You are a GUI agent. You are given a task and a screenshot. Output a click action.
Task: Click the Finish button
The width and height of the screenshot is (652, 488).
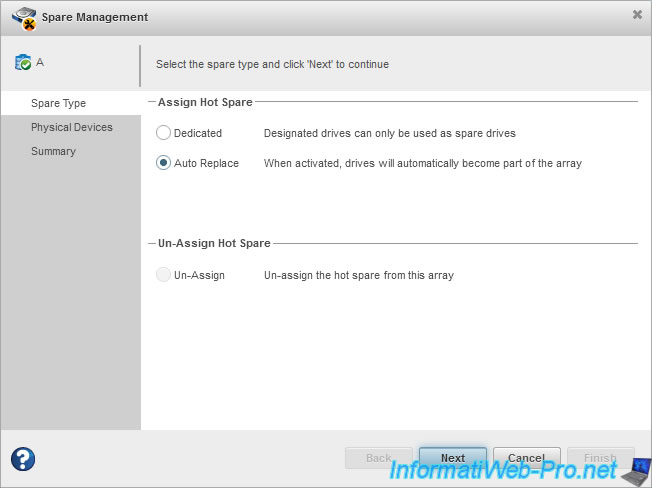pos(601,458)
